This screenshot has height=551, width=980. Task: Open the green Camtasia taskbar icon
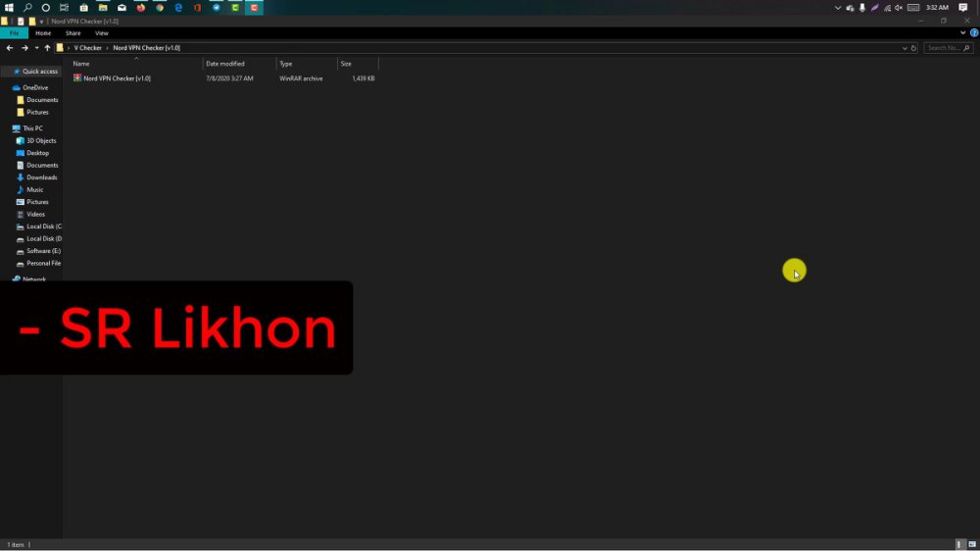[x=235, y=8]
